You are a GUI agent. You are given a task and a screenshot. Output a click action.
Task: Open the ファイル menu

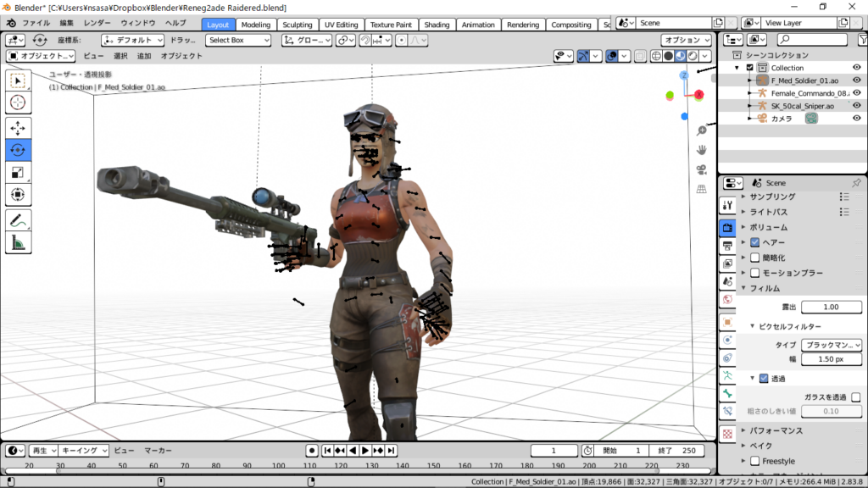35,23
